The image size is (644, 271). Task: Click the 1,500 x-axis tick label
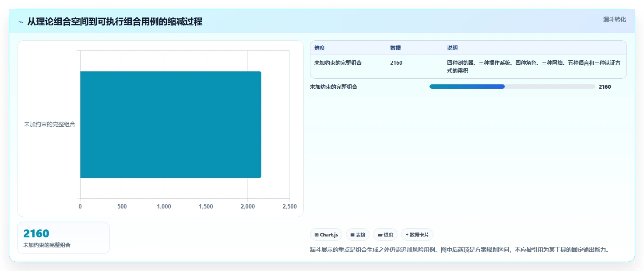point(206,207)
